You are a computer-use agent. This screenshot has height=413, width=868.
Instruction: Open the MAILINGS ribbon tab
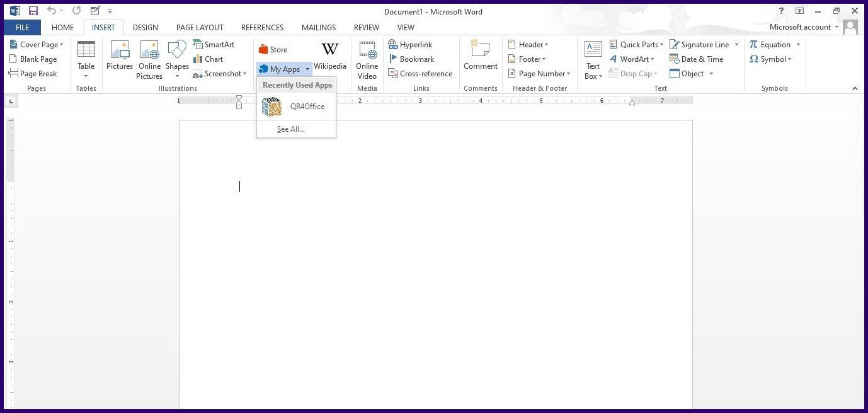click(x=318, y=27)
